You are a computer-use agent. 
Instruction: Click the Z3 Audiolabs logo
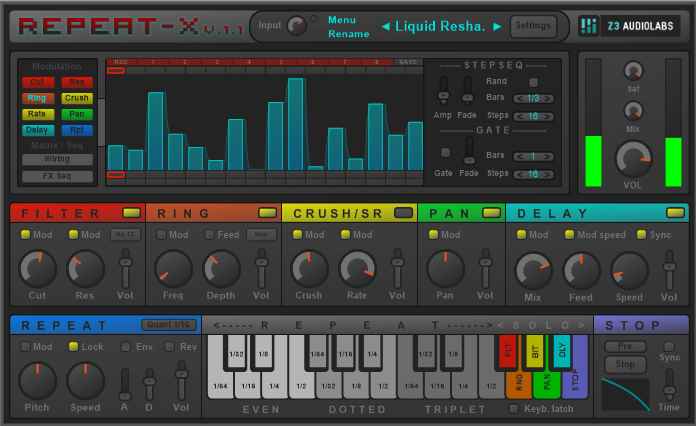point(629,26)
